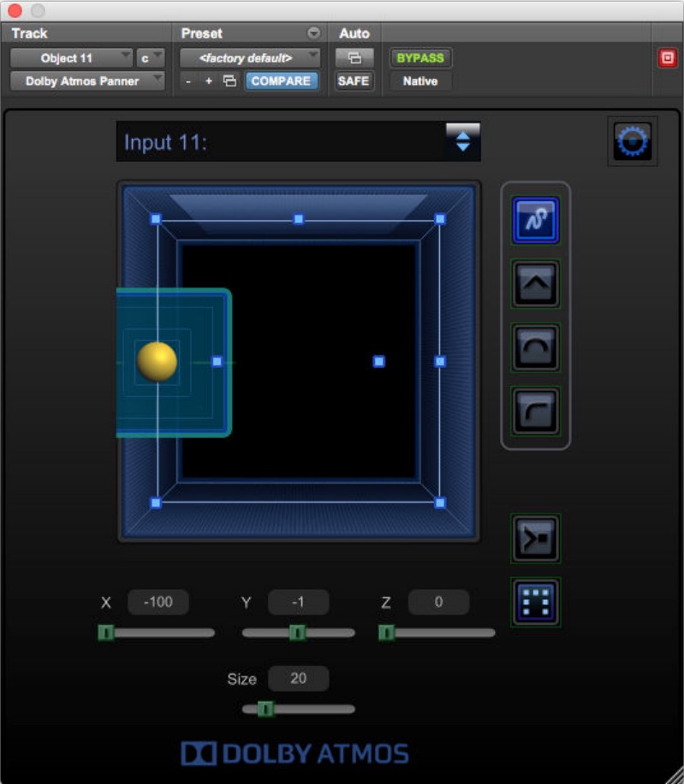Click the Input 11 up/down stepper arrows
The image size is (684, 784).
(x=462, y=141)
